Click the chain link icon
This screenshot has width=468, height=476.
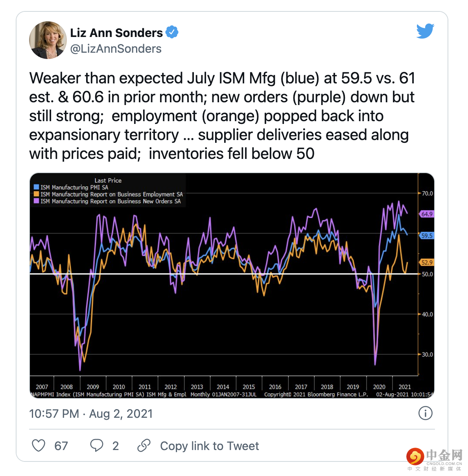tap(144, 446)
